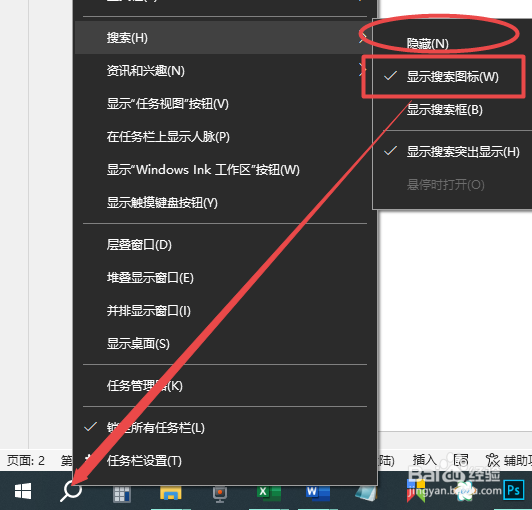The height and width of the screenshot is (510, 532).
Task: Choose 堆叠显示窗口(E)
Action: (x=225, y=278)
